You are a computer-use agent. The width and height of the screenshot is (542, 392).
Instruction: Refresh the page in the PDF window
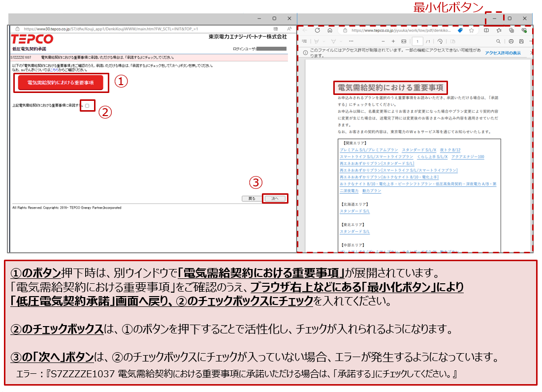click(x=318, y=30)
